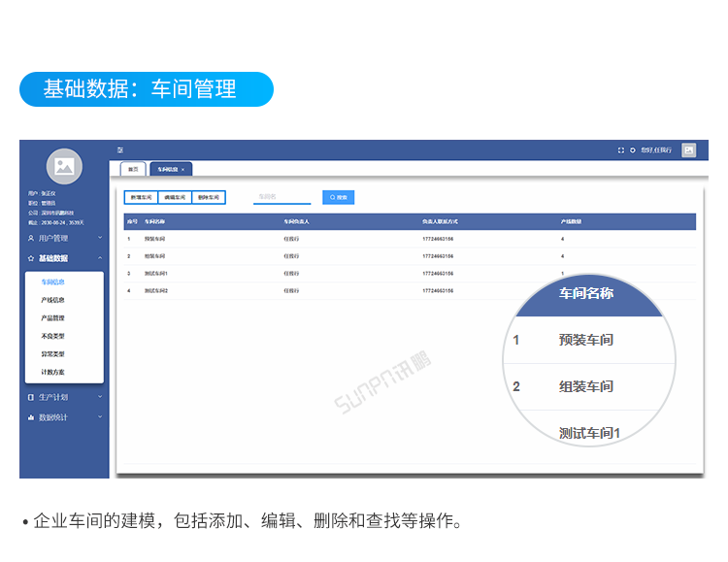This screenshot has height=562, width=728.
Task: Click the 数据统计 chart icon
Action: 31,417
